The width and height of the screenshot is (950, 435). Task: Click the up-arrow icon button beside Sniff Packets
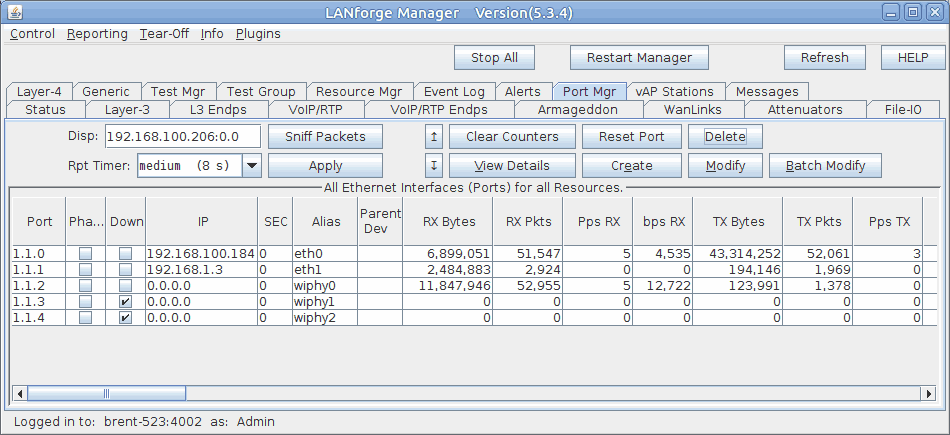point(433,136)
